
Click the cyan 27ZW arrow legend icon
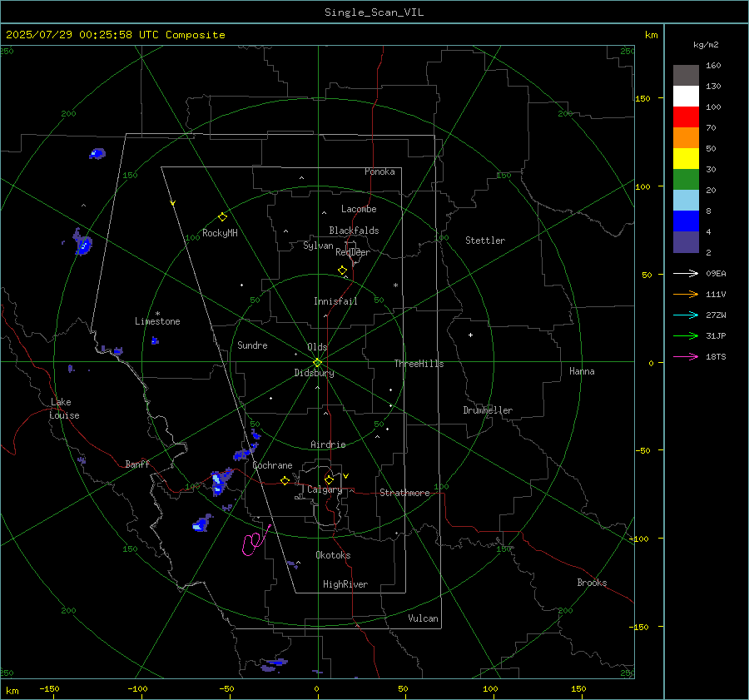pyautogui.click(x=686, y=315)
